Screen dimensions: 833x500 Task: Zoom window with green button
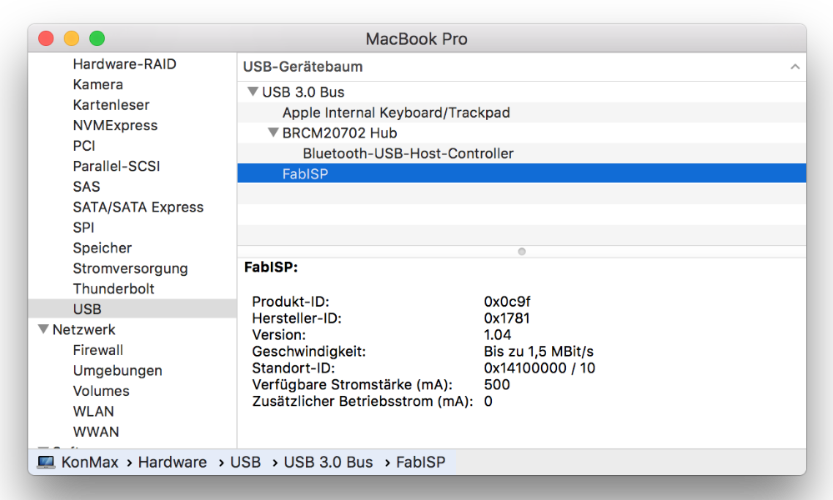pos(97,39)
